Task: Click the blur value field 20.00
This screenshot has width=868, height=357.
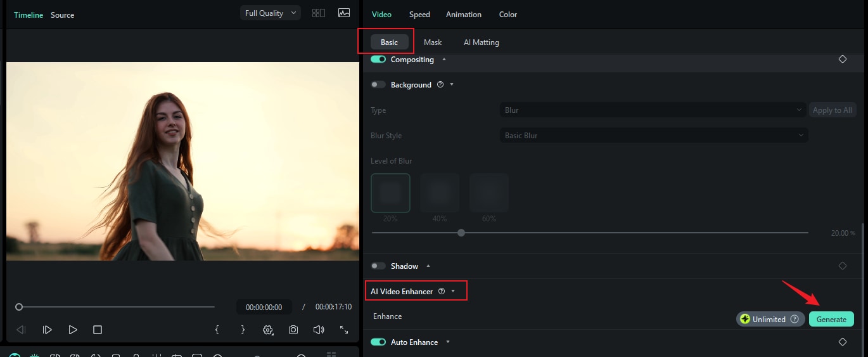Action: point(843,233)
